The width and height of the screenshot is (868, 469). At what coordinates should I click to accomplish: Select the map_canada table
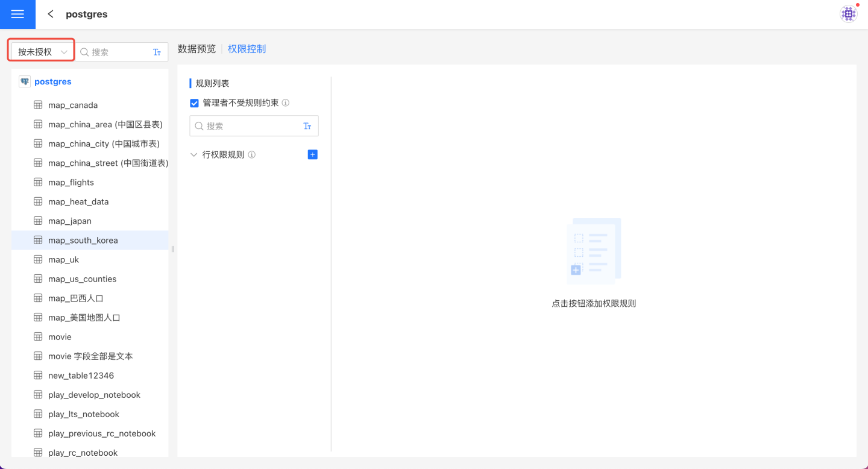coord(73,105)
